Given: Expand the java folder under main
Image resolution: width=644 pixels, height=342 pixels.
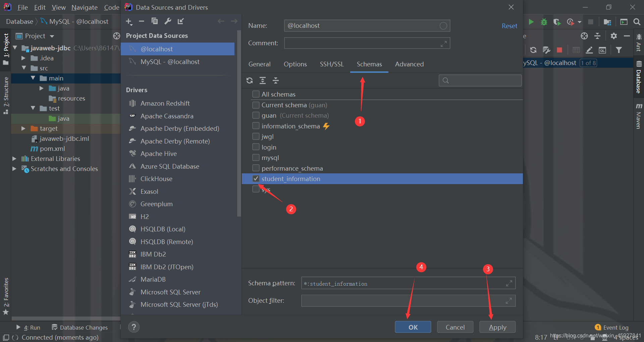Looking at the screenshot, I should tap(42, 88).
